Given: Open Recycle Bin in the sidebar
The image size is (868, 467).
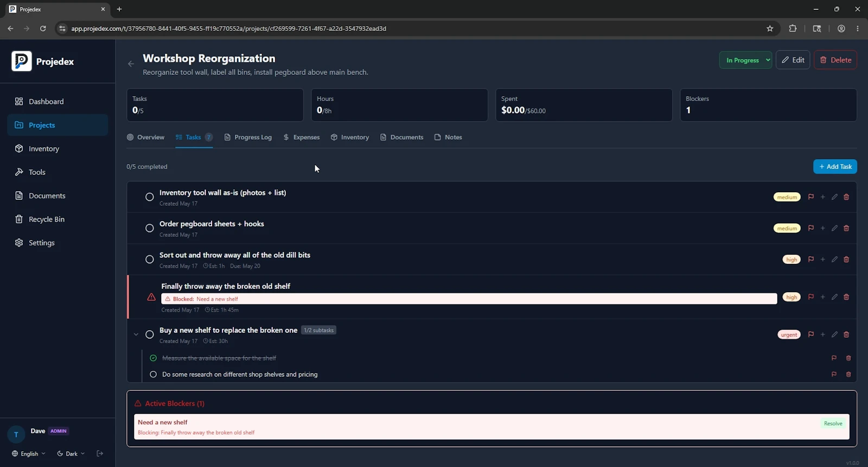Looking at the screenshot, I should [x=58, y=219].
